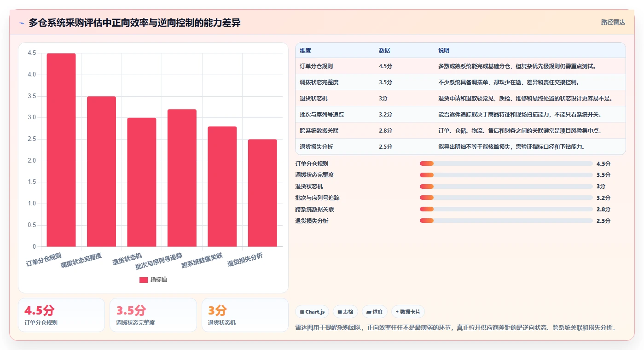
Task: Open the 4.5分 订单分仓规则 data card
Action: coord(61,315)
